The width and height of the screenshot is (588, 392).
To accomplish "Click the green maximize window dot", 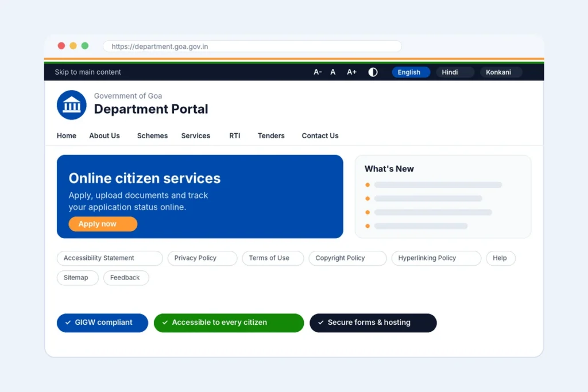I will 85,46.
